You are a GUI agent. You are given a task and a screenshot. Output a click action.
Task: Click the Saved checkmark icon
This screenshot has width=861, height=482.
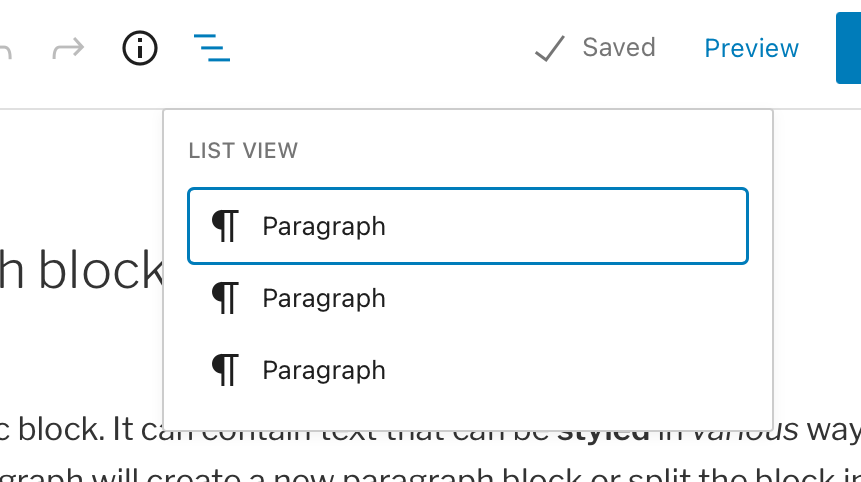[x=549, y=48]
